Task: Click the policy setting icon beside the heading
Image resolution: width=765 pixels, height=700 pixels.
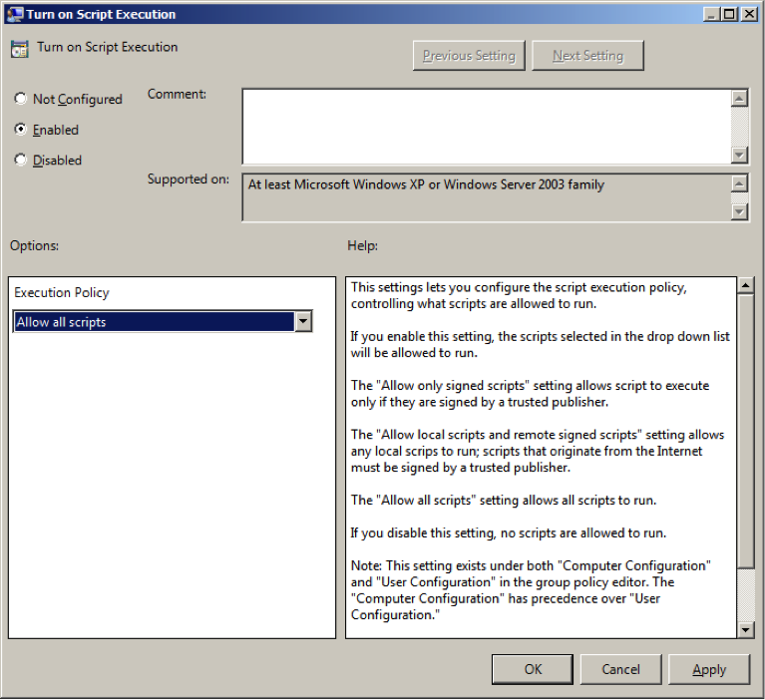Action: [x=20, y=49]
